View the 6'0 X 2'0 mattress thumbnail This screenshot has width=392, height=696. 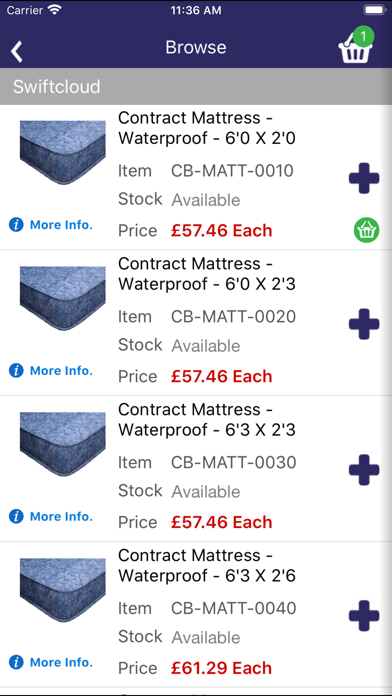63,152
